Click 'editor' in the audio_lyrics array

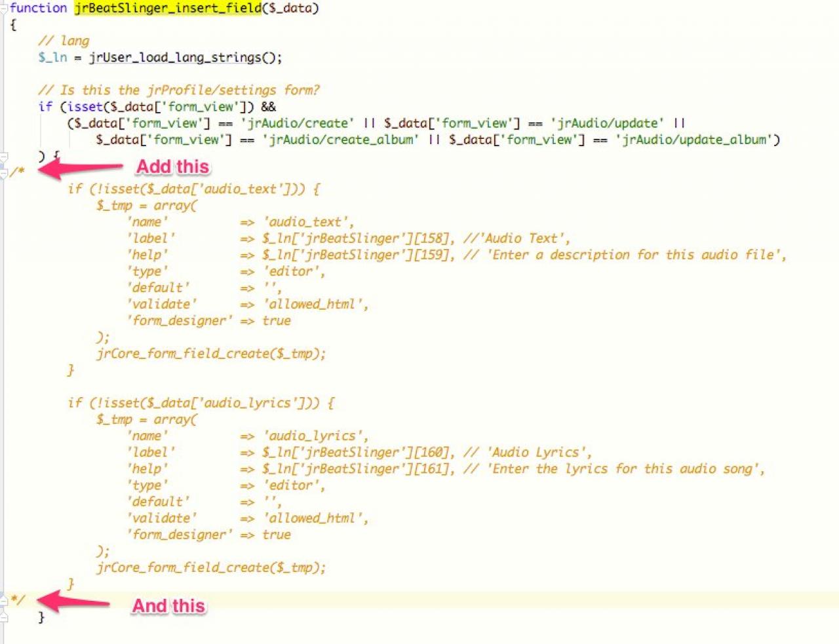(292, 485)
